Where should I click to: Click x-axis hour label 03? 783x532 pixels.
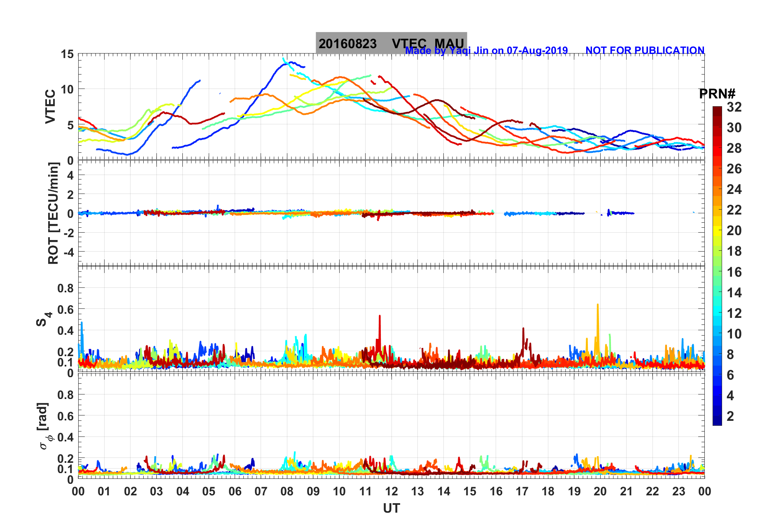[156, 491]
